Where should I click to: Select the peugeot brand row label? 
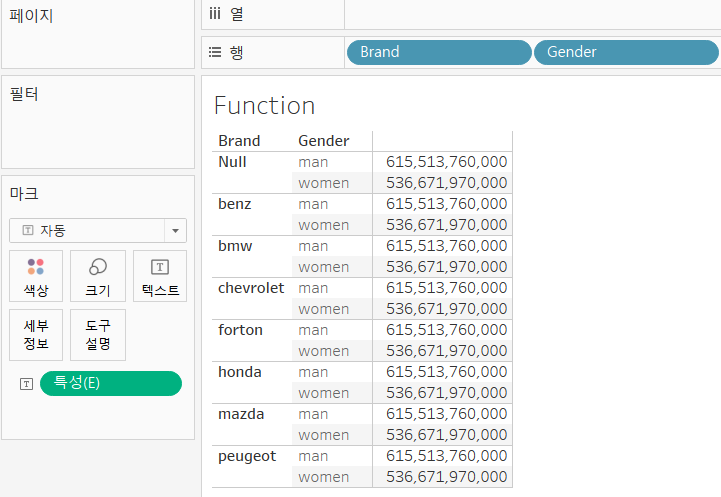[247, 456]
